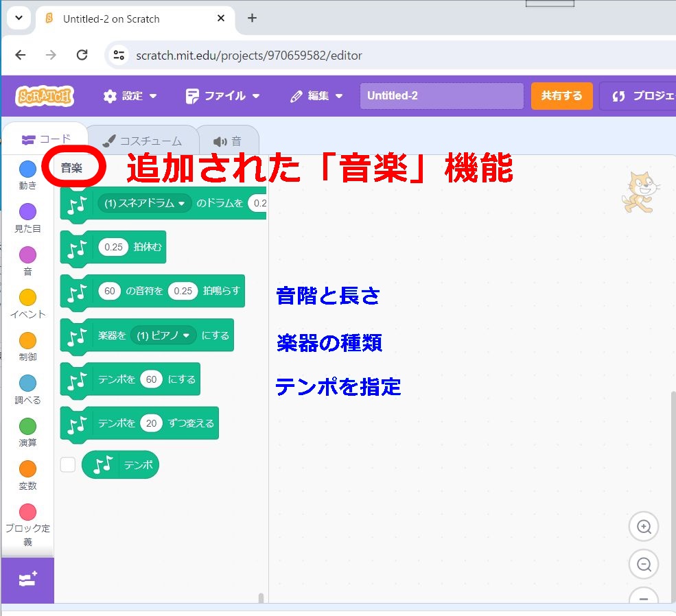Screen dimensions: 676x616
Task: Enable the テンポ reporter checkbox
Action: [67, 464]
